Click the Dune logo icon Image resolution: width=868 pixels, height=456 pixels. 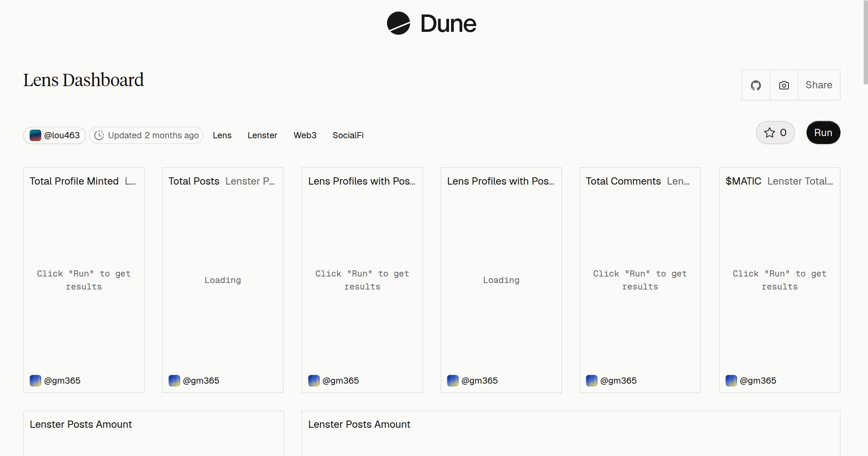point(398,23)
